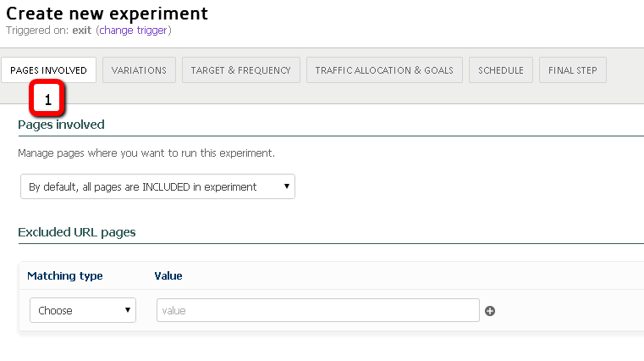Viewport: 644px width, 361px height.
Task: Click the Excluded URL pages heading
Action: (77, 232)
